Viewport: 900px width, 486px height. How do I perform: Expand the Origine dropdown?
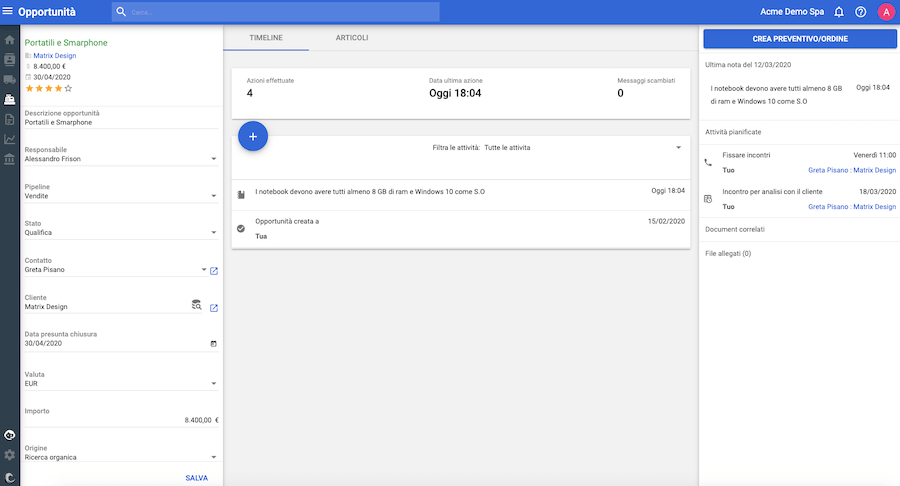[x=214, y=457]
